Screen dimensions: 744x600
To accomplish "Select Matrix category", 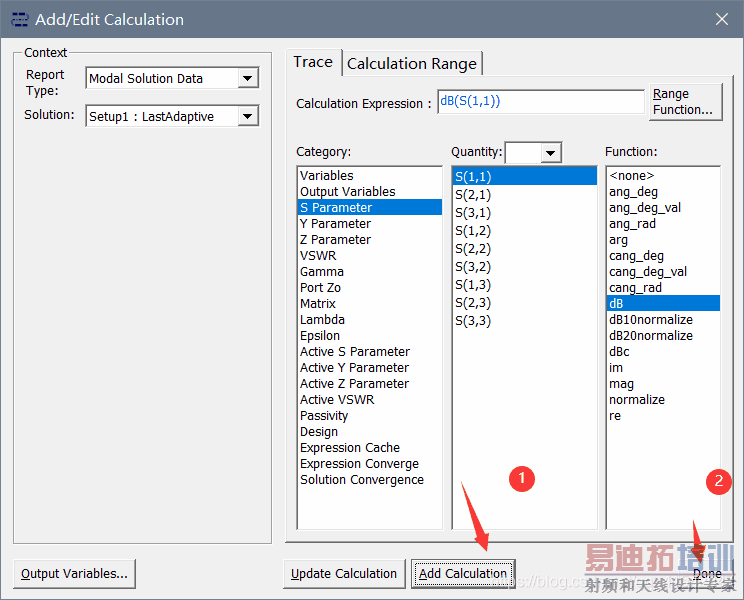I will 370,304.
